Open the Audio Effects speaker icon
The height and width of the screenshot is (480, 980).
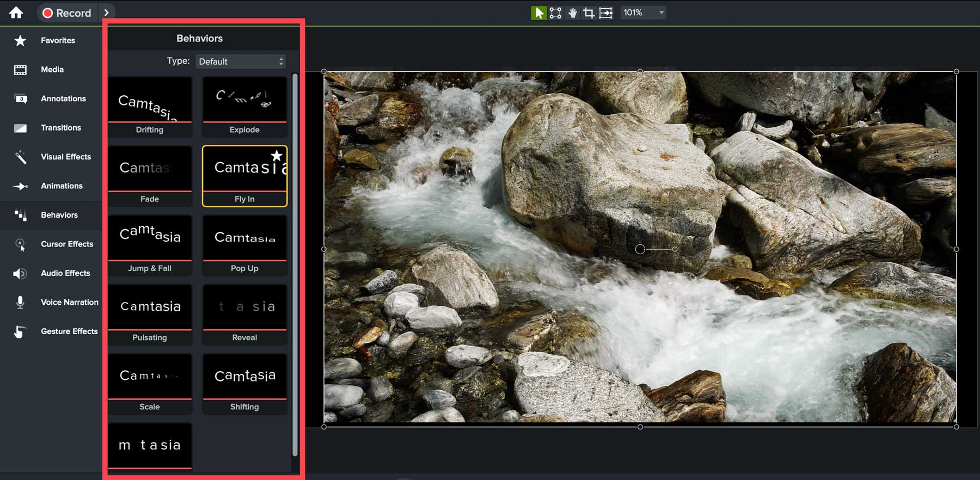[x=20, y=273]
